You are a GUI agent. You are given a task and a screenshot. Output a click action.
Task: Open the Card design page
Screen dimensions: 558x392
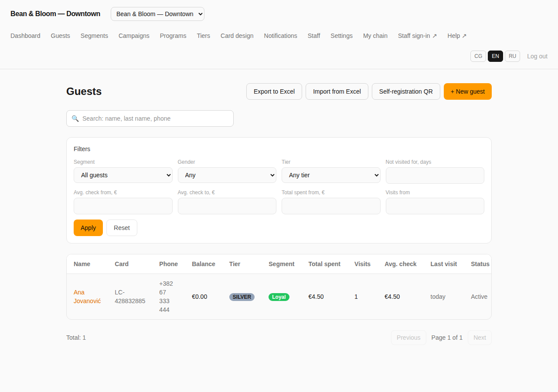[x=237, y=36]
